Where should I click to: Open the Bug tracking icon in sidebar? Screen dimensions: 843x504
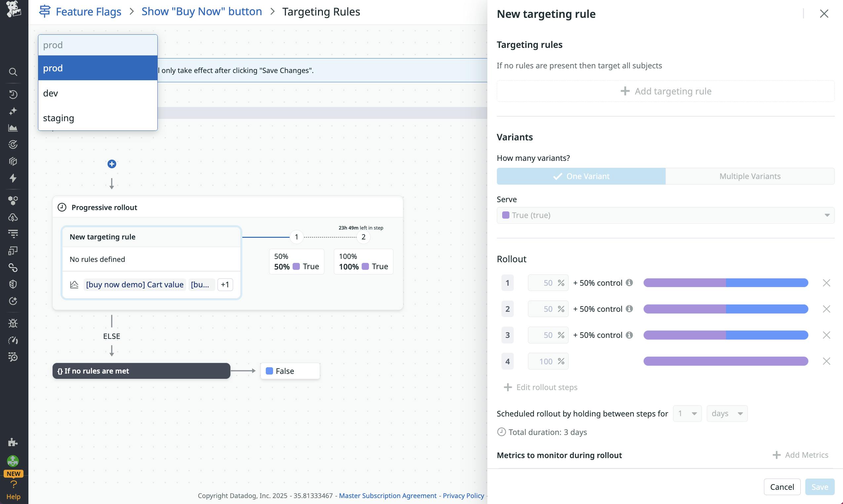(13, 323)
